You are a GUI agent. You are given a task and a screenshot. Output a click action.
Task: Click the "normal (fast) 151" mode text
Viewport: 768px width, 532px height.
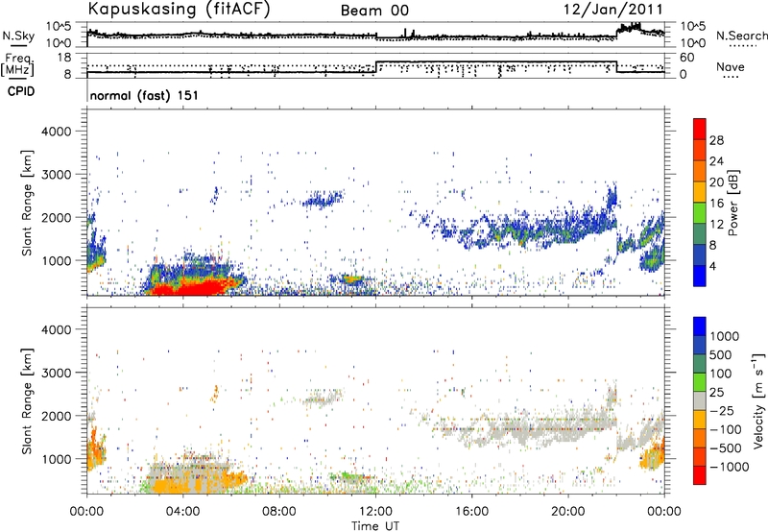point(144,95)
